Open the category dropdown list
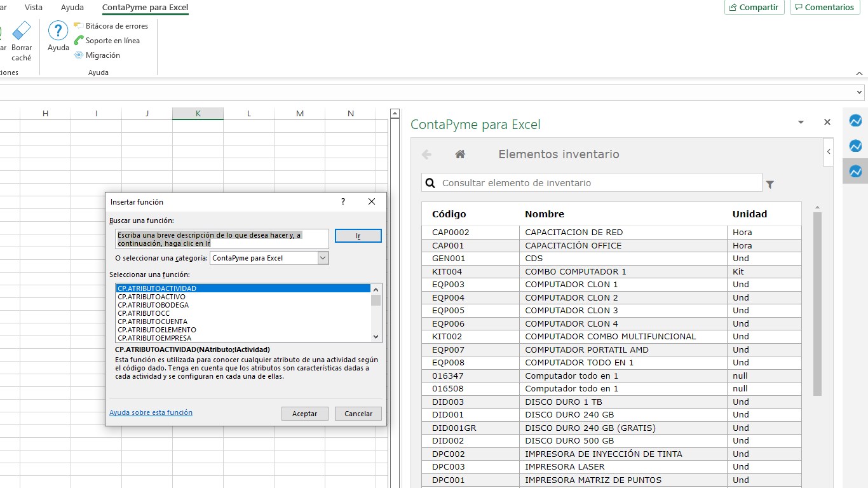This screenshot has height=488, width=868. (323, 258)
